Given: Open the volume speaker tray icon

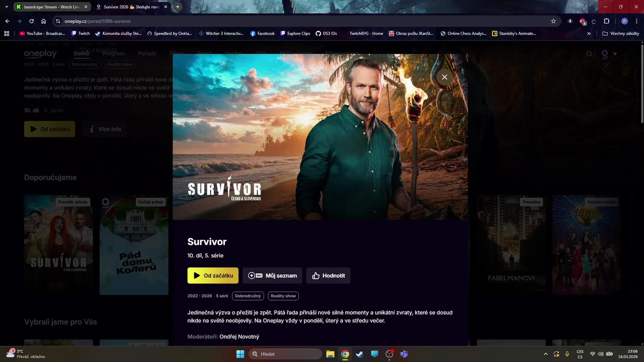Looking at the screenshot, I should (600, 354).
